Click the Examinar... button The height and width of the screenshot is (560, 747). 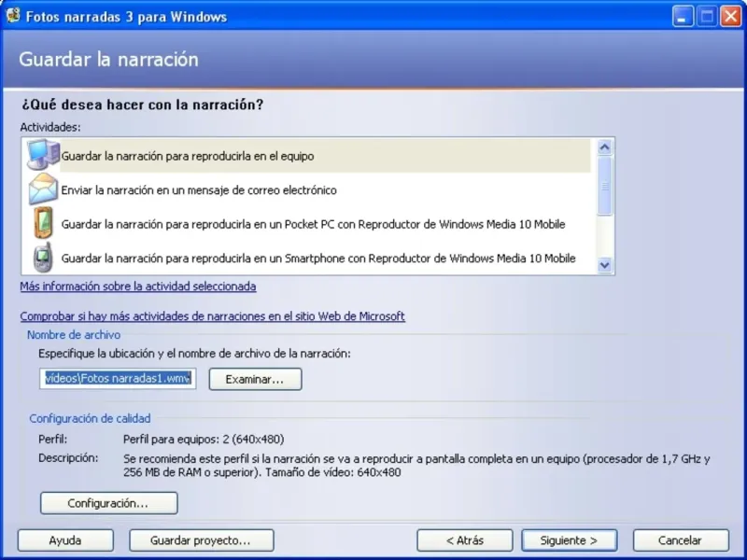[255, 379]
